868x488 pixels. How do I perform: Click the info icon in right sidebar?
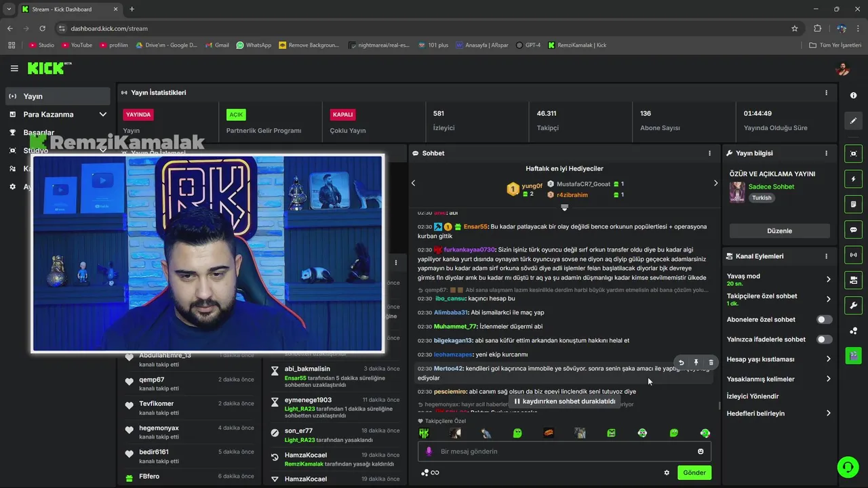point(853,96)
